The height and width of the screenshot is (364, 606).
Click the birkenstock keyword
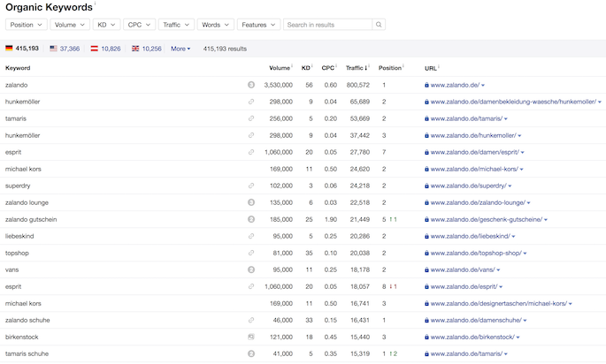pos(21,337)
